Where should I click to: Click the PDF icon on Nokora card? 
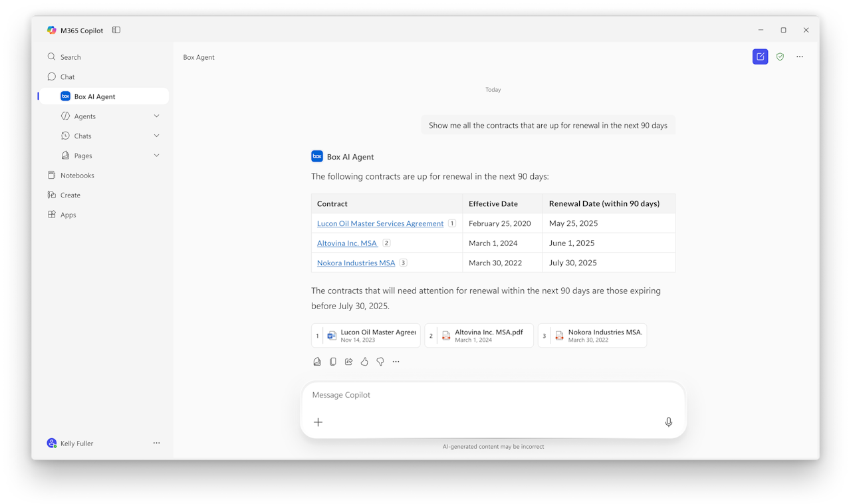point(560,336)
